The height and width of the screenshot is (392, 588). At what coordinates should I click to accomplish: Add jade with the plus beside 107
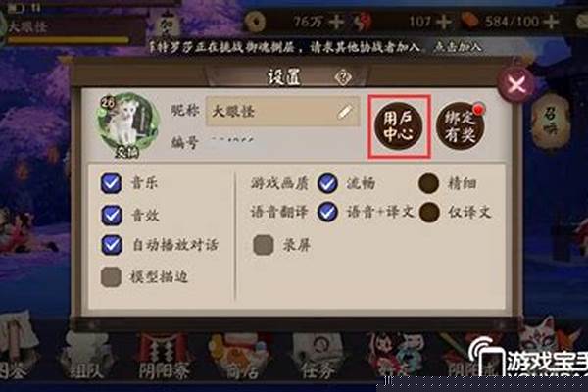[443, 22]
